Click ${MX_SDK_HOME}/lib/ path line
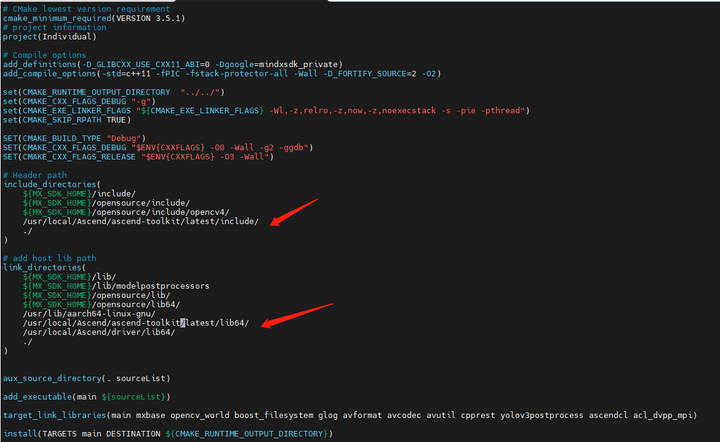This screenshot has height=442, width=720. click(x=70, y=277)
